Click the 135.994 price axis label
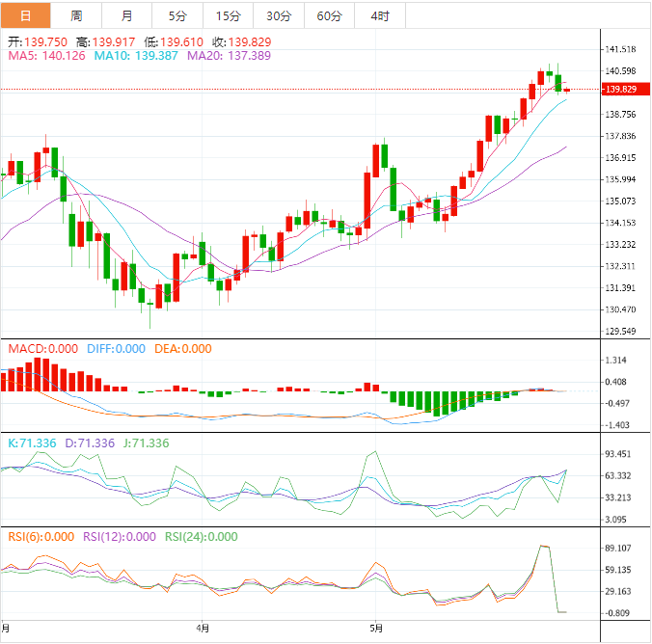 [620, 179]
